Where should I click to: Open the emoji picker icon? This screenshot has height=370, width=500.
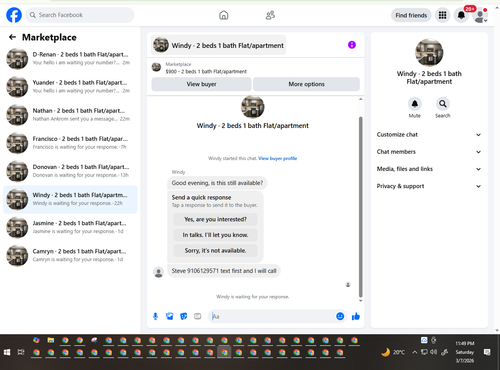pos(340,316)
